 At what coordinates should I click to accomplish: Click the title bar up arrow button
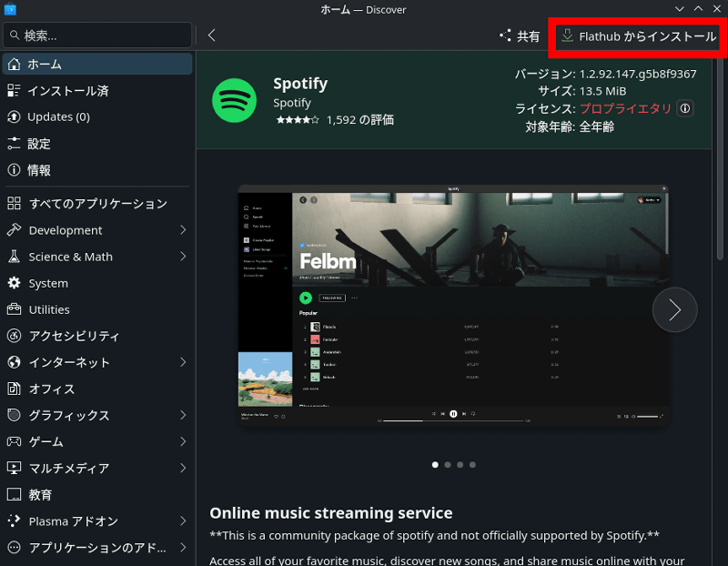point(698,9)
